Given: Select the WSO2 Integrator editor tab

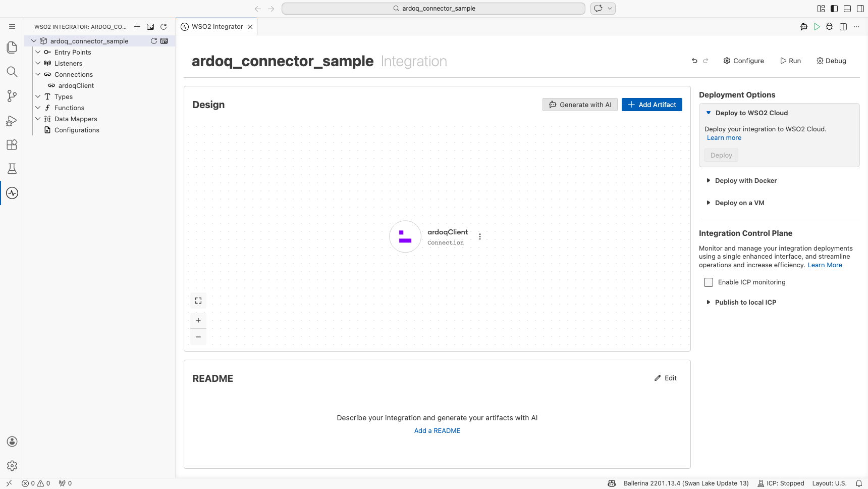Looking at the screenshot, I should (x=217, y=27).
